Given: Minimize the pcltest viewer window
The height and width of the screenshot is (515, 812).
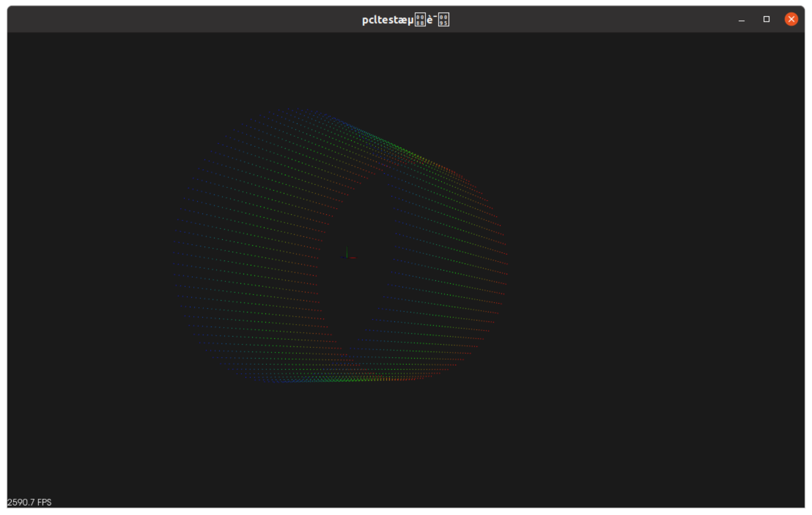Looking at the screenshot, I should [x=741, y=20].
